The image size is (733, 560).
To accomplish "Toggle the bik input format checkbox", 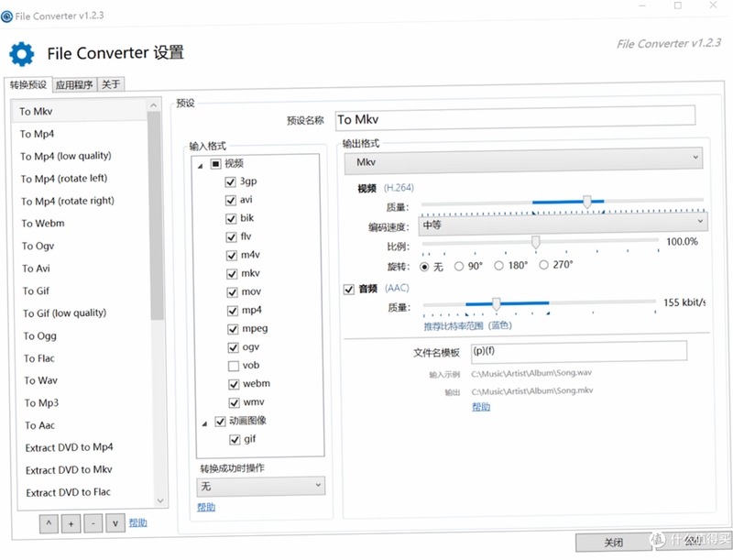I will 231,219.
